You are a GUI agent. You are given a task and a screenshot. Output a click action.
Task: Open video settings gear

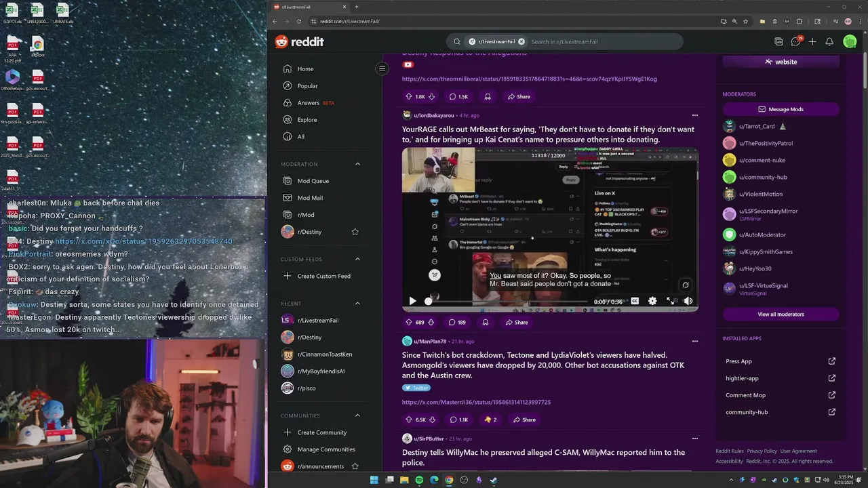[x=652, y=301]
